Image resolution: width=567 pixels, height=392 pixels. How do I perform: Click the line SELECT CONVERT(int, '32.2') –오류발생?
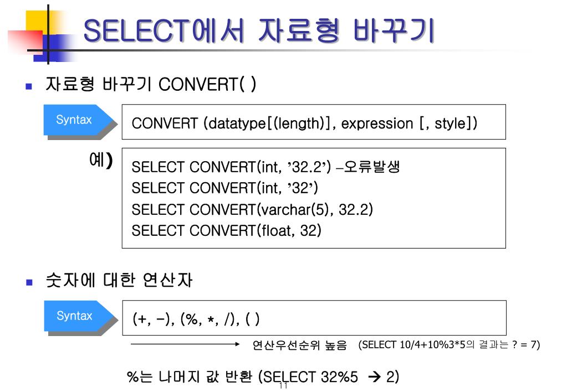coord(265,167)
